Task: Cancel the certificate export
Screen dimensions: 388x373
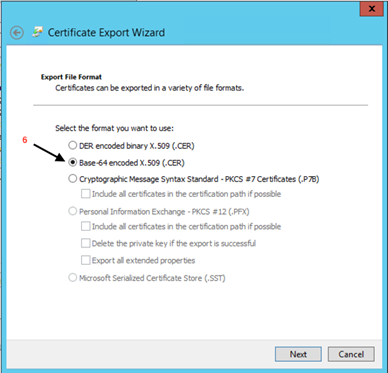Action: click(x=351, y=354)
